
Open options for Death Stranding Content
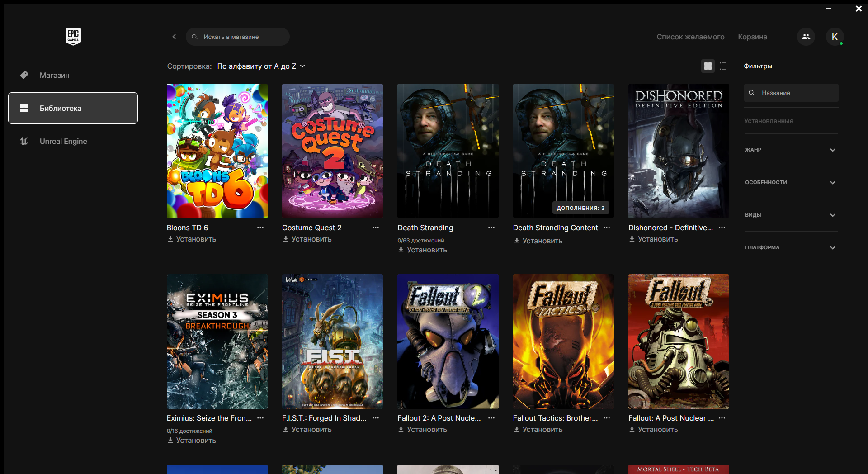click(x=607, y=228)
